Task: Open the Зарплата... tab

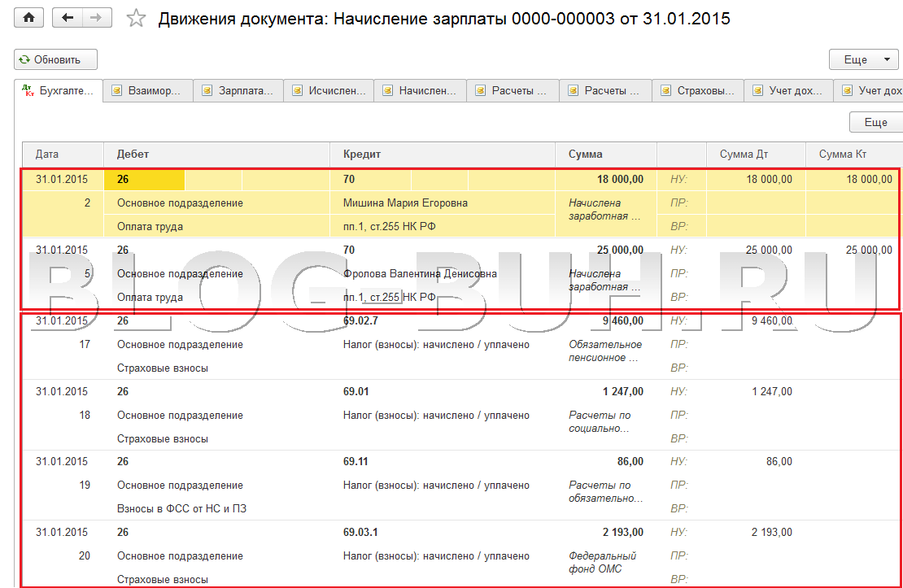Action: tap(238, 91)
